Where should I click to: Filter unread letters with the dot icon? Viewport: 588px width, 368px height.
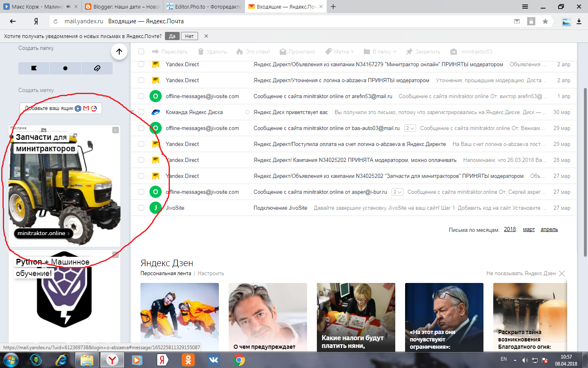coord(65,68)
